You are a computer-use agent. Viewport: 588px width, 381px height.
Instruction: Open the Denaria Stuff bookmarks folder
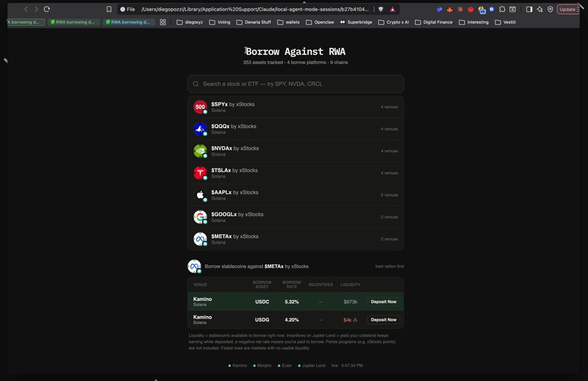254,22
